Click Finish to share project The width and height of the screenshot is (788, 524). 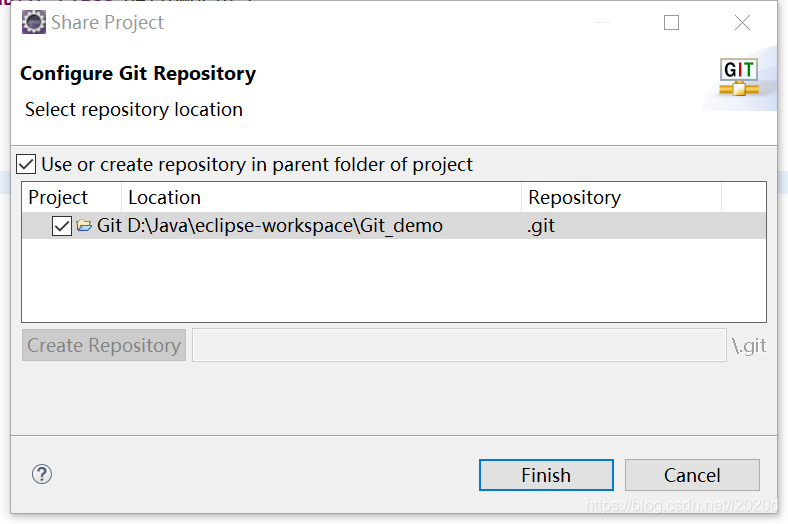(546, 475)
